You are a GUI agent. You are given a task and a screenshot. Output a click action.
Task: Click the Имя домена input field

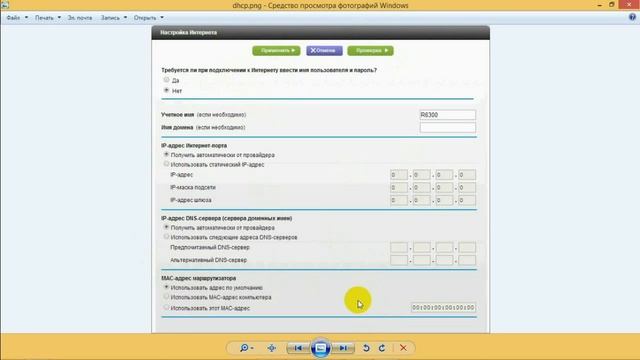[x=448, y=127]
